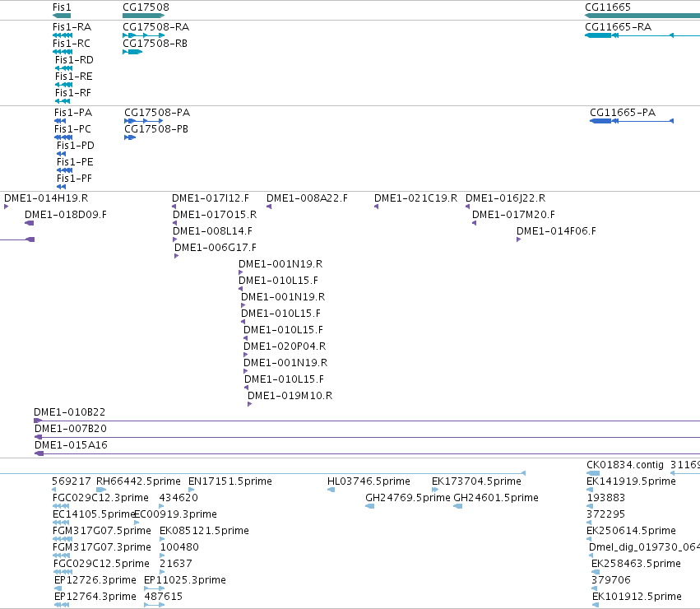Select the EK141919.5prime EST

631,481
